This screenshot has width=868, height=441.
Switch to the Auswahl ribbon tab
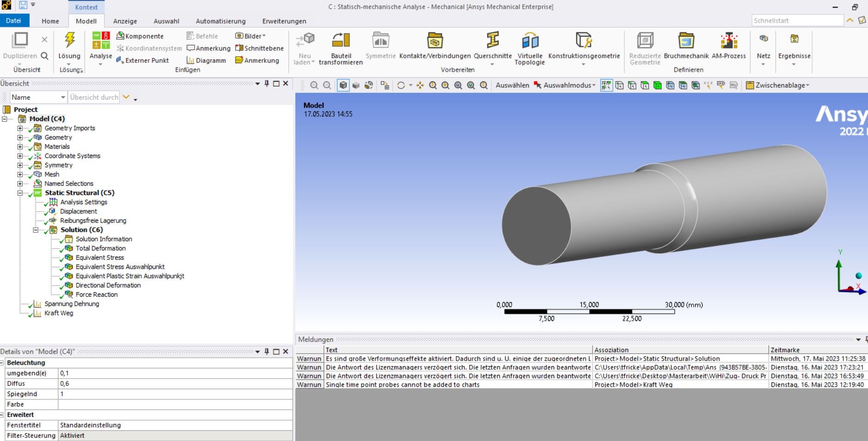click(166, 21)
